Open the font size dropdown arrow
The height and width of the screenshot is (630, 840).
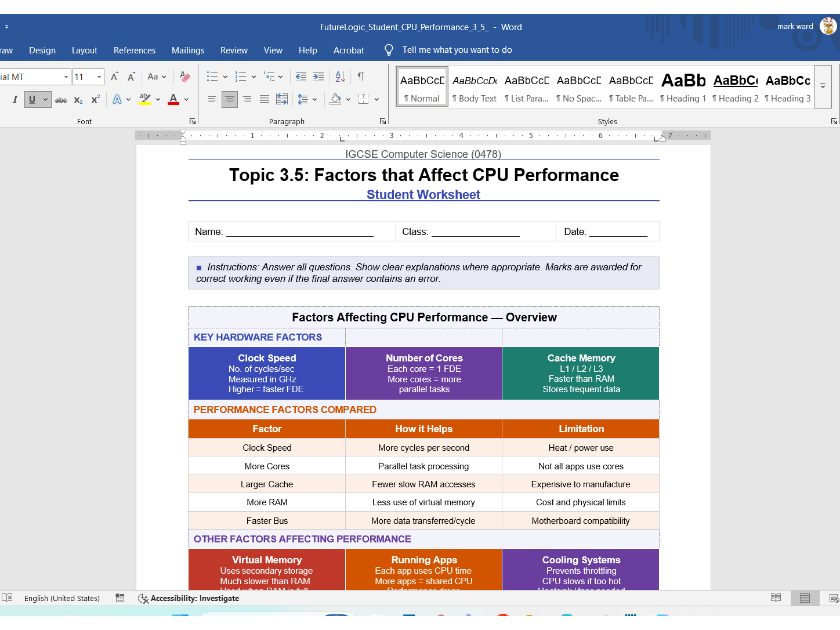(x=99, y=77)
